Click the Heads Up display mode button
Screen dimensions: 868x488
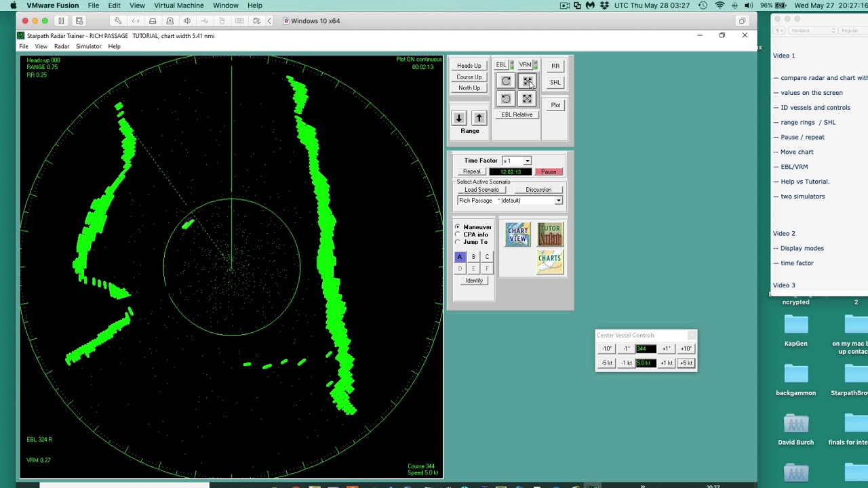pyautogui.click(x=469, y=66)
